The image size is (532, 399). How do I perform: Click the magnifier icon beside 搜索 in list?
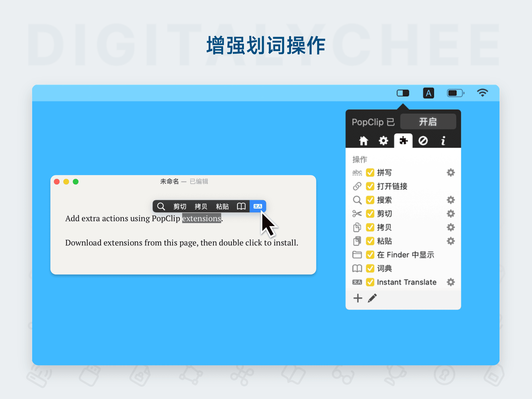pos(357,200)
